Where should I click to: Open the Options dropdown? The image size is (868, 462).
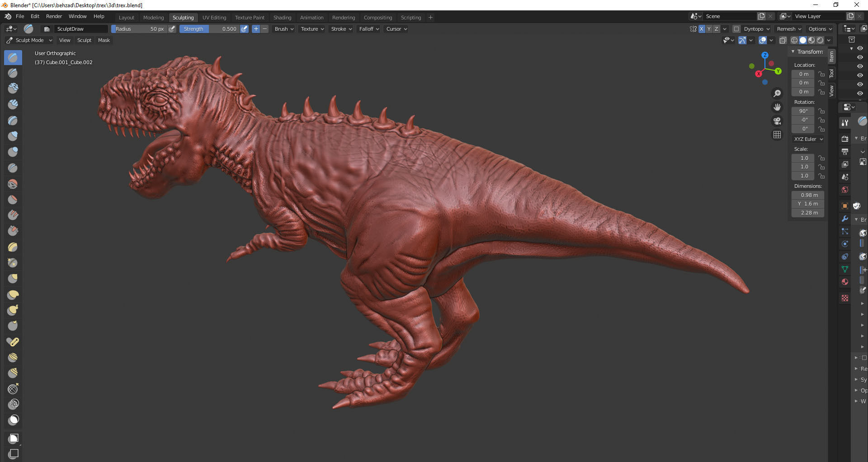click(x=820, y=29)
